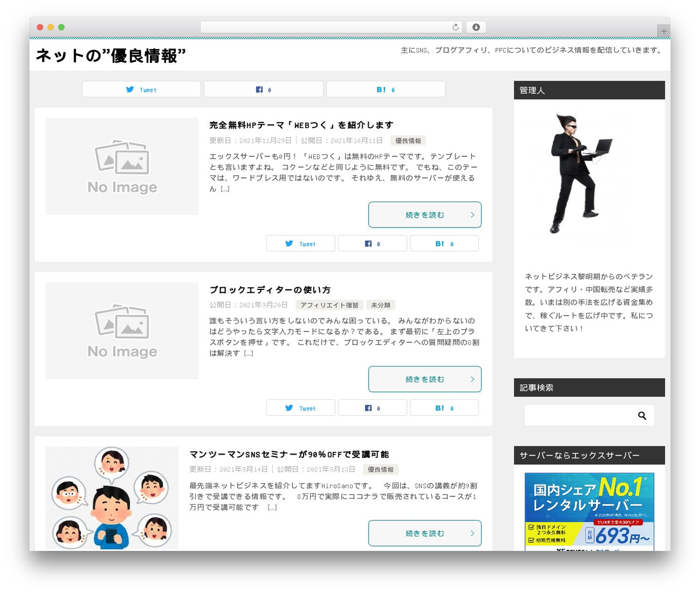Click the サーバーならエックスサーバー sidebar heading
The width and height of the screenshot is (700, 593).
pyautogui.click(x=590, y=455)
